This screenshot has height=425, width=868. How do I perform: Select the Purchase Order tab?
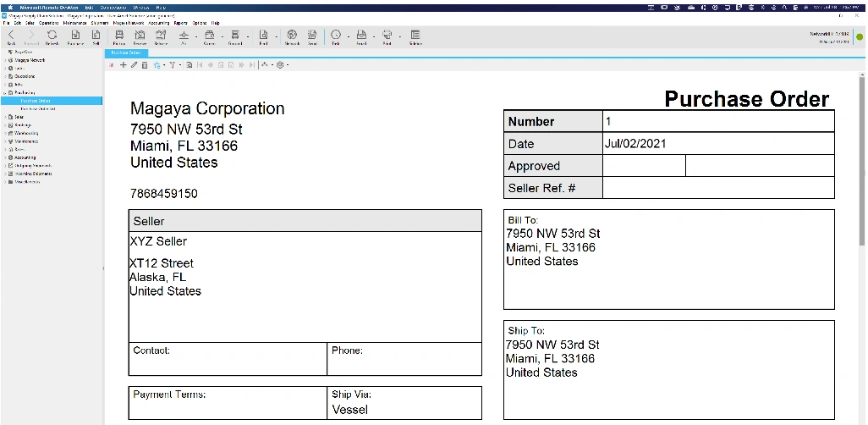click(x=125, y=52)
